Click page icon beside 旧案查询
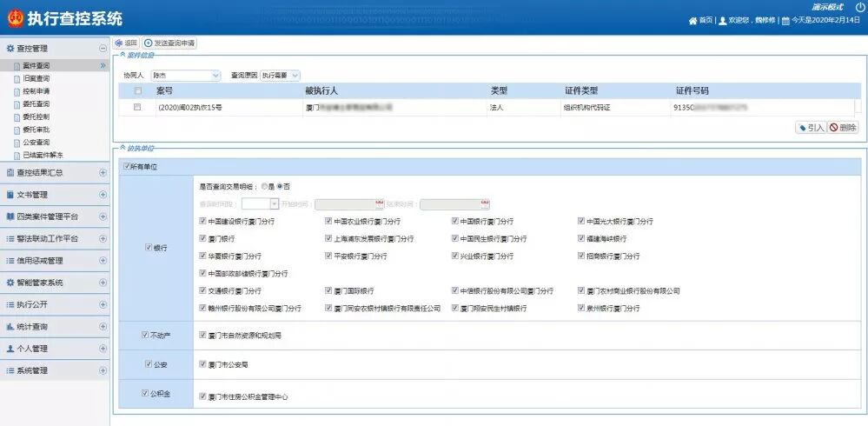 point(17,78)
